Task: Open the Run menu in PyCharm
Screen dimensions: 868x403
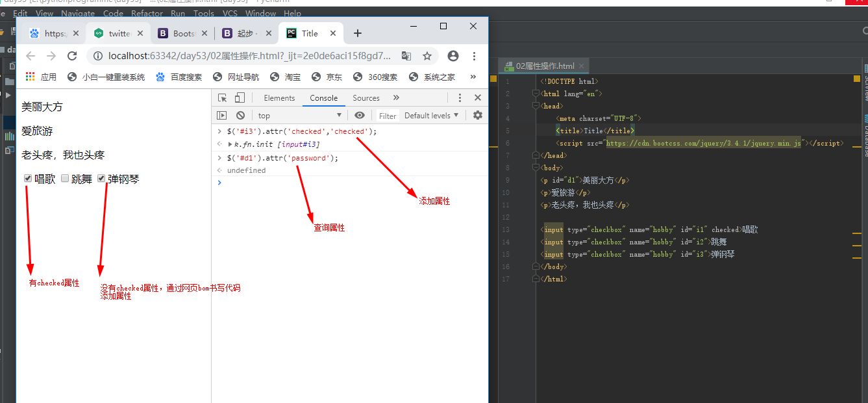Action: pos(178,13)
